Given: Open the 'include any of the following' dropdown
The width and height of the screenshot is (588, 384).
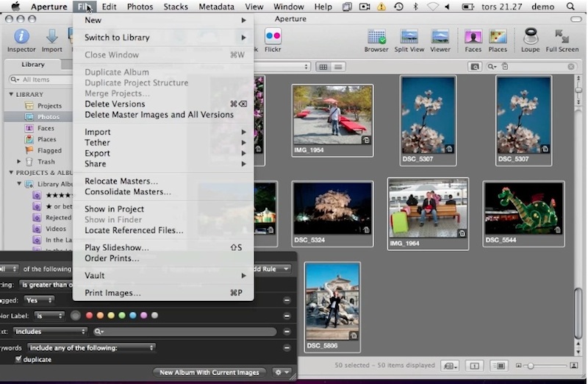Looking at the screenshot, I should tap(92, 347).
